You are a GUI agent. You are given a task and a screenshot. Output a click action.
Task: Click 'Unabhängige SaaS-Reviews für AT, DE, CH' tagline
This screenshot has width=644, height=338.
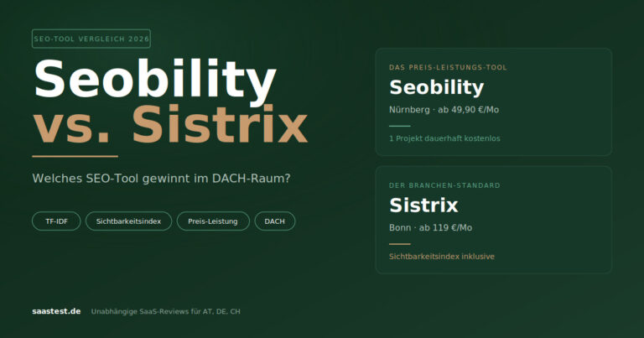click(165, 311)
